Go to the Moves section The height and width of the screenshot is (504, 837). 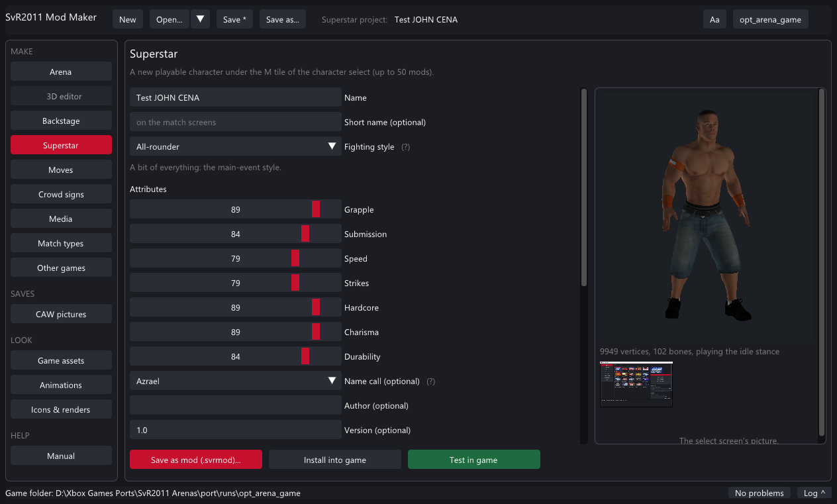pos(61,170)
